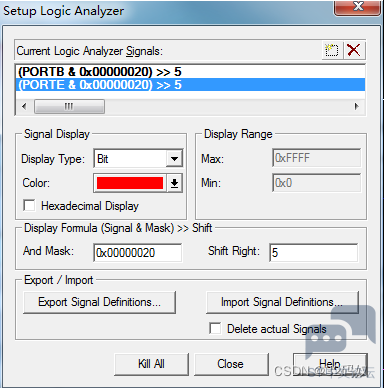The image size is (384, 388).
Task: Click the horizontal scrollbar thumb
Action: click(69, 107)
